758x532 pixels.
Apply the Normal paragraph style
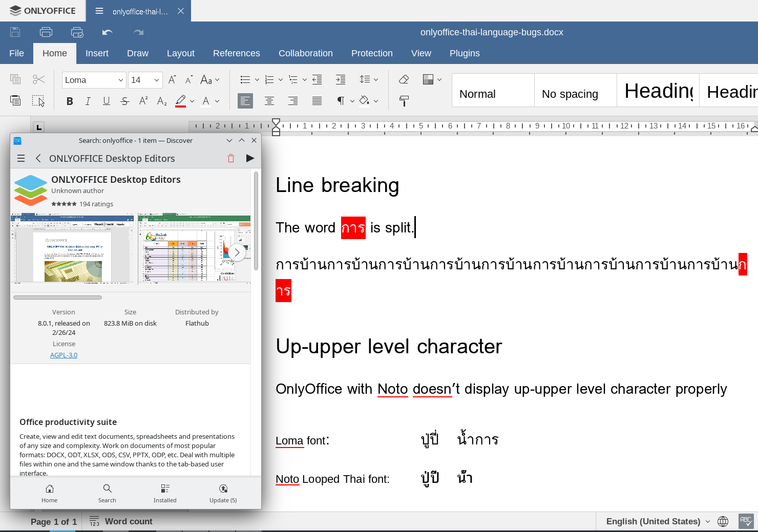(x=493, y=90)
